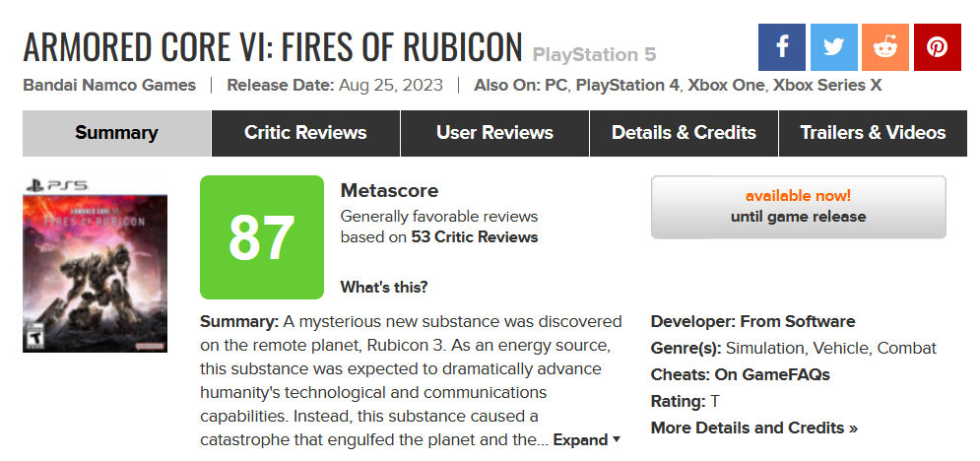Share the page on Facebook
Screen dimensions: 980x461
pyautogui.click(x=782, y=47)
